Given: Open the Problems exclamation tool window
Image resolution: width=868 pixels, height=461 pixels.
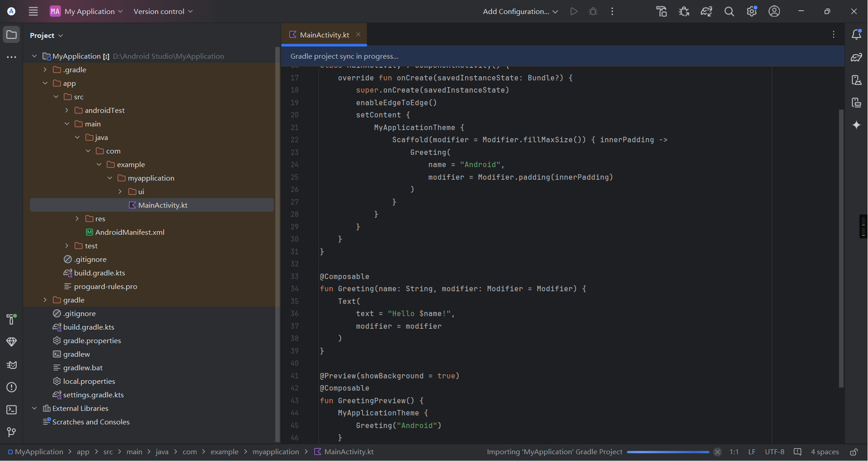Looking at the screenshot, I should tap(12, 387).
